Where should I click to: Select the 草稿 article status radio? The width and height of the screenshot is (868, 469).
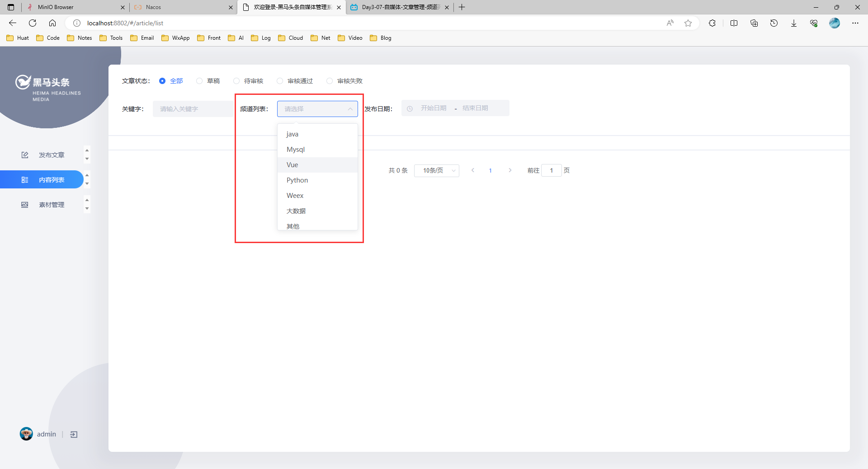click(x=199, y=81)
